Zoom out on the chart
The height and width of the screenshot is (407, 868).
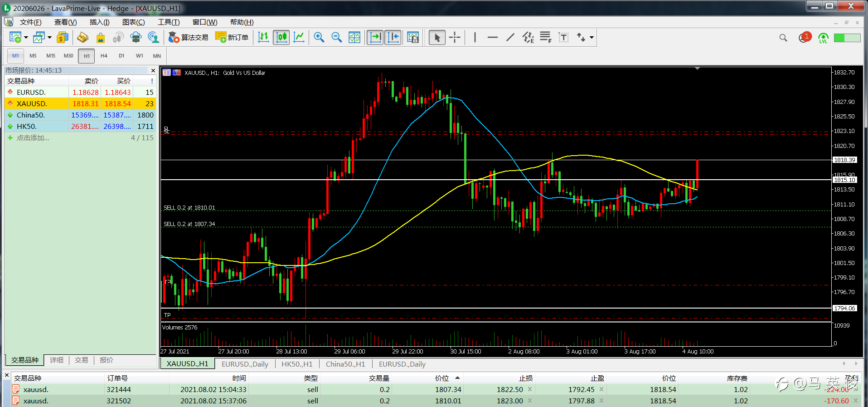pos(336,38)
